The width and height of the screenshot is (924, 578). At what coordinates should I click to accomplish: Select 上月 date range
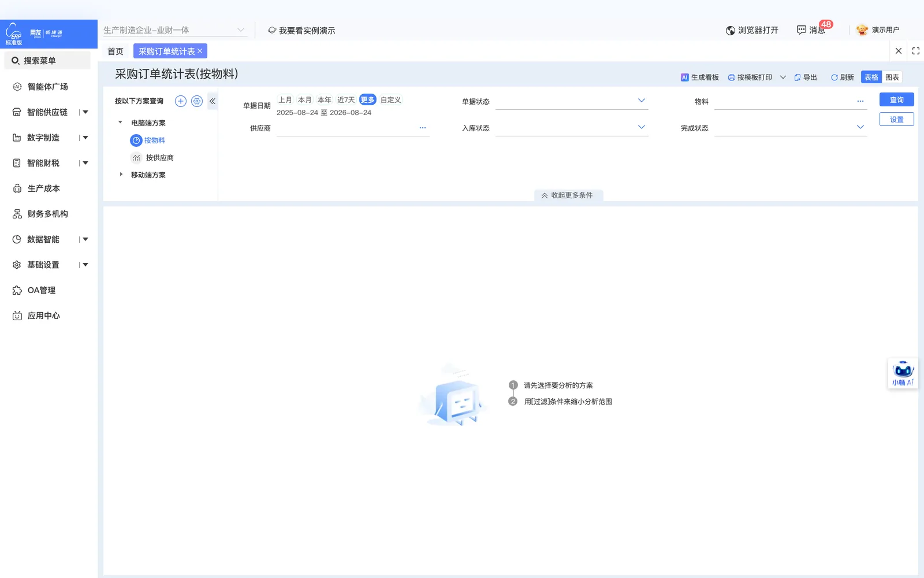click(285, 100)
